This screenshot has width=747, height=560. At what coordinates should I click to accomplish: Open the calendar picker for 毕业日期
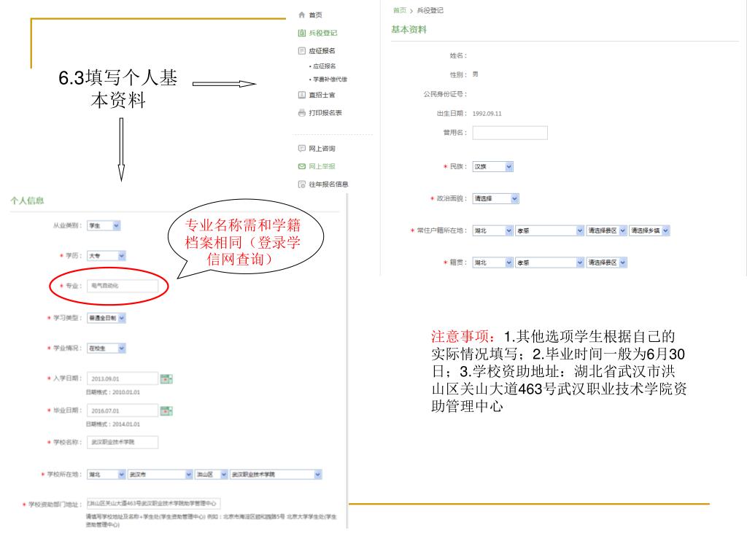click(166, 411)
